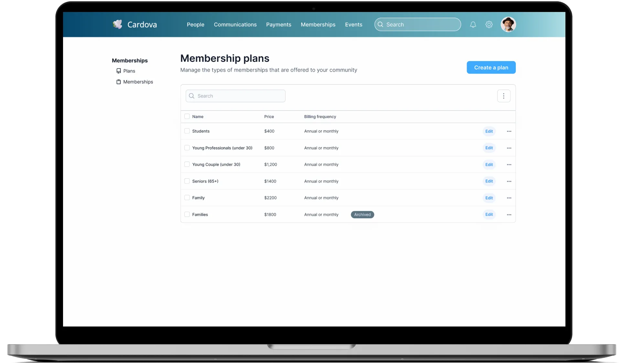The height and width of the screenshot is (364, 622).
Task: Open the user profile avatar
Action: (508, 25)
